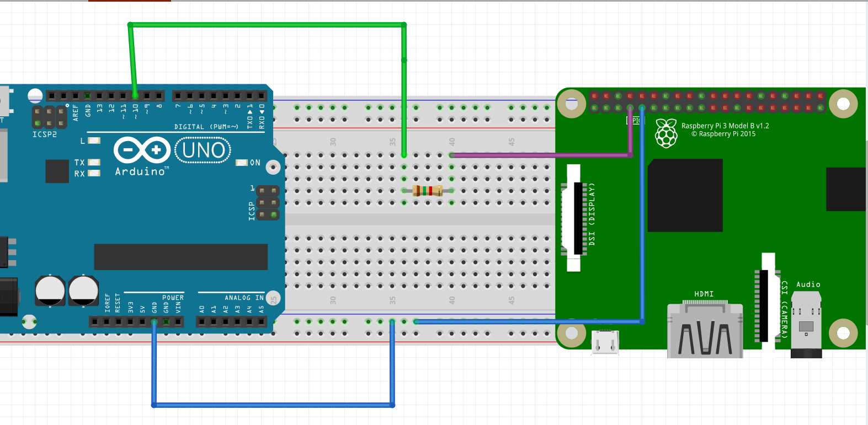Click the HDMI port on the Pi

[705, 329]
